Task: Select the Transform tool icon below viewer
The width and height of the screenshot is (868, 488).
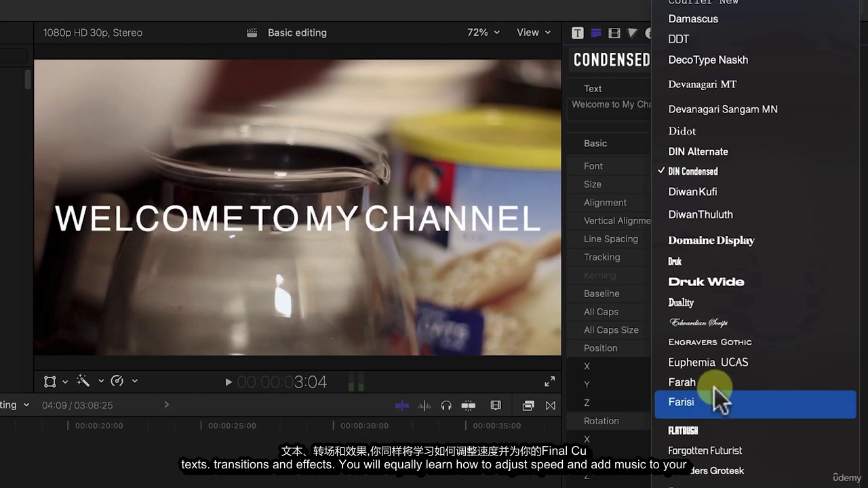Action: click(x=50, y=382)
